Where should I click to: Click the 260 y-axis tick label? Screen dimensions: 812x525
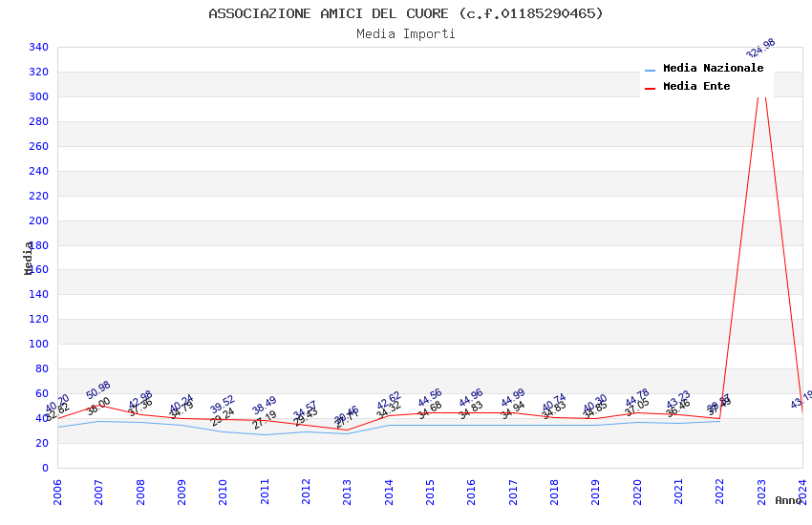pos(39,146)
